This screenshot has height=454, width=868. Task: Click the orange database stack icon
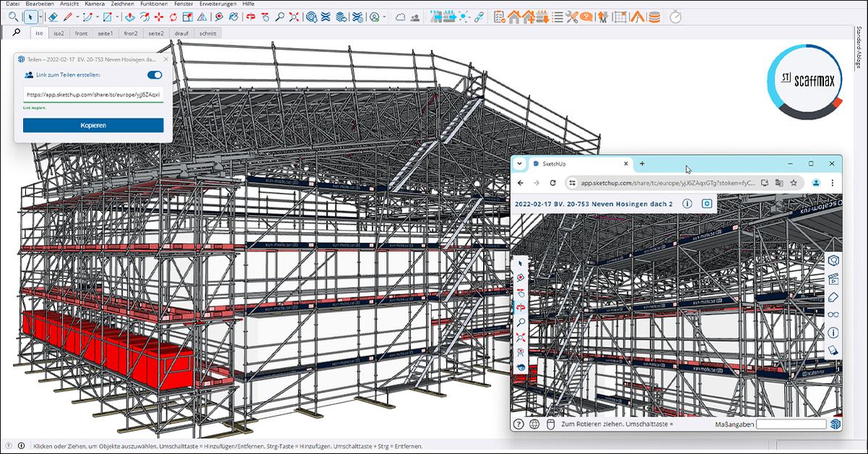click(x=655, y=17)
